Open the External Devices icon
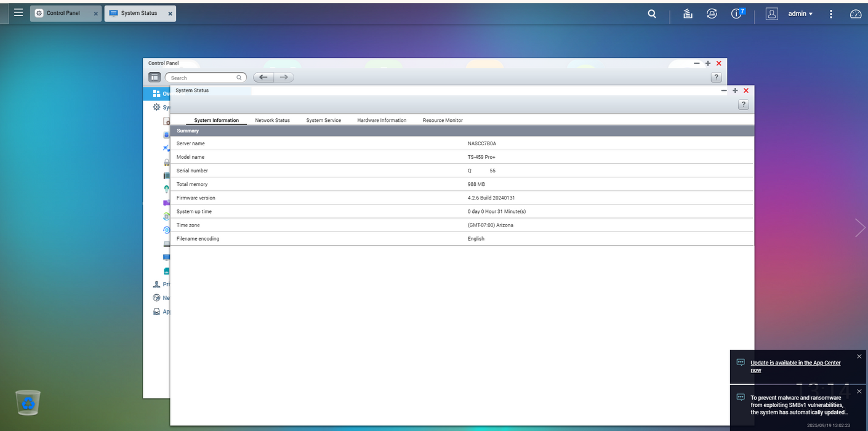 pyautogui.click(x=712, y=14)
